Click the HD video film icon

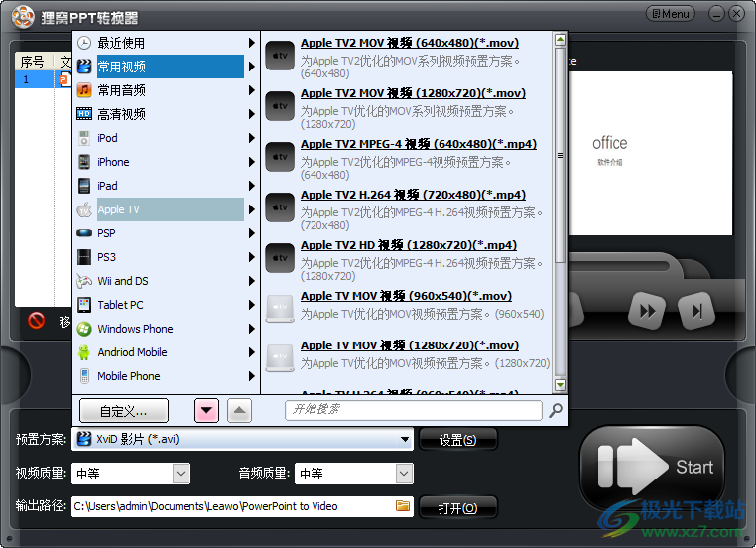(84, 114)
